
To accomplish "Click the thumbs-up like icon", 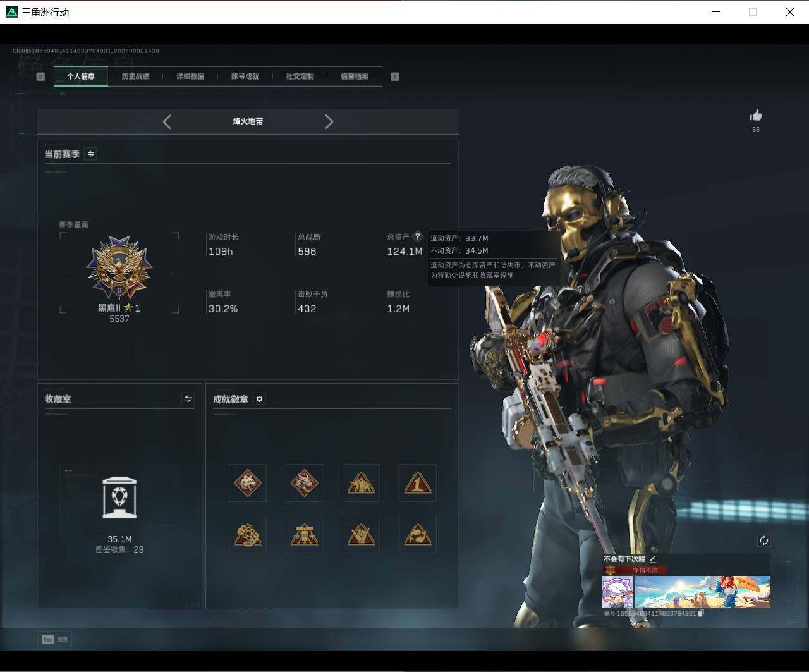I will (x=755, y=115).
